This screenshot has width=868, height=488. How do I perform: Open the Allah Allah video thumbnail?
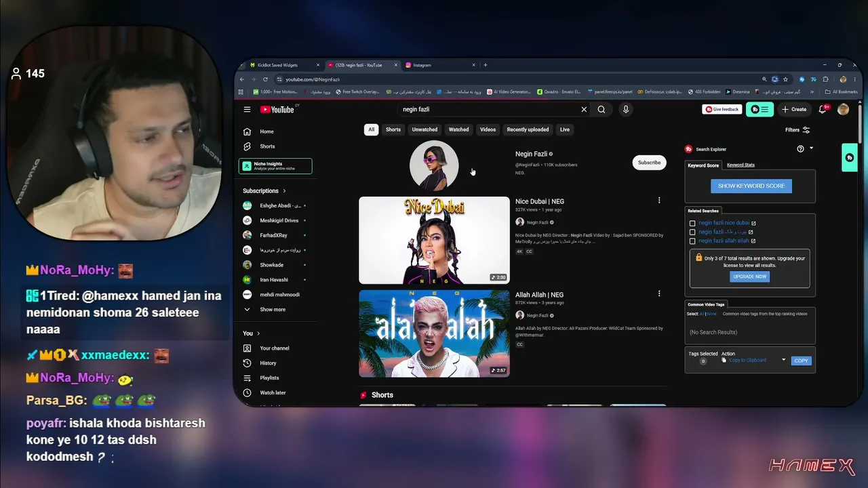click(434, 333)
